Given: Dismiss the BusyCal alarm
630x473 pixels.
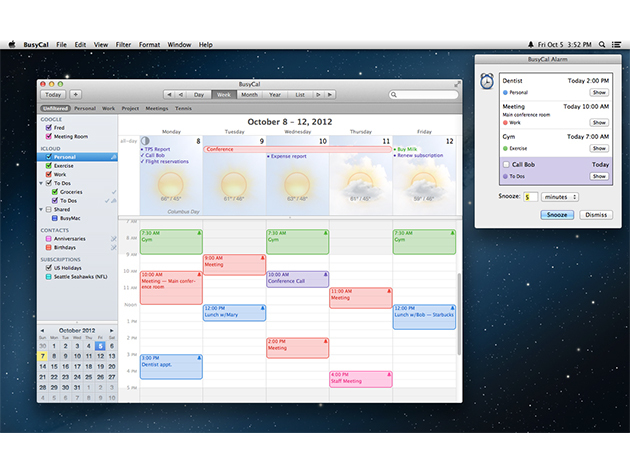Looking at the screenshot, I should 596,215.
